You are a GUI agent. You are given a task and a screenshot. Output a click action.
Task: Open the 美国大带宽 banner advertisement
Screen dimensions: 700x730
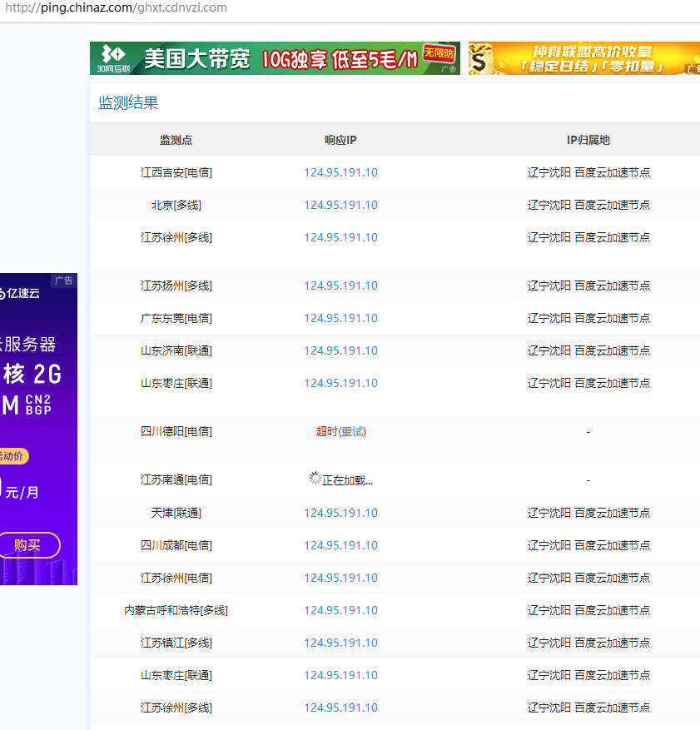coord(275,58)
